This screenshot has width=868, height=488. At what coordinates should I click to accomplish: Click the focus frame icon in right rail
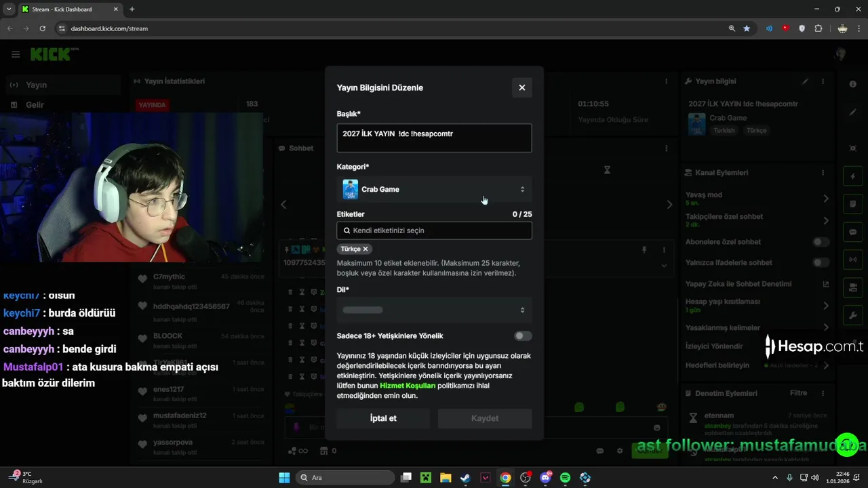pyautogui.click(x=852, y=148)
